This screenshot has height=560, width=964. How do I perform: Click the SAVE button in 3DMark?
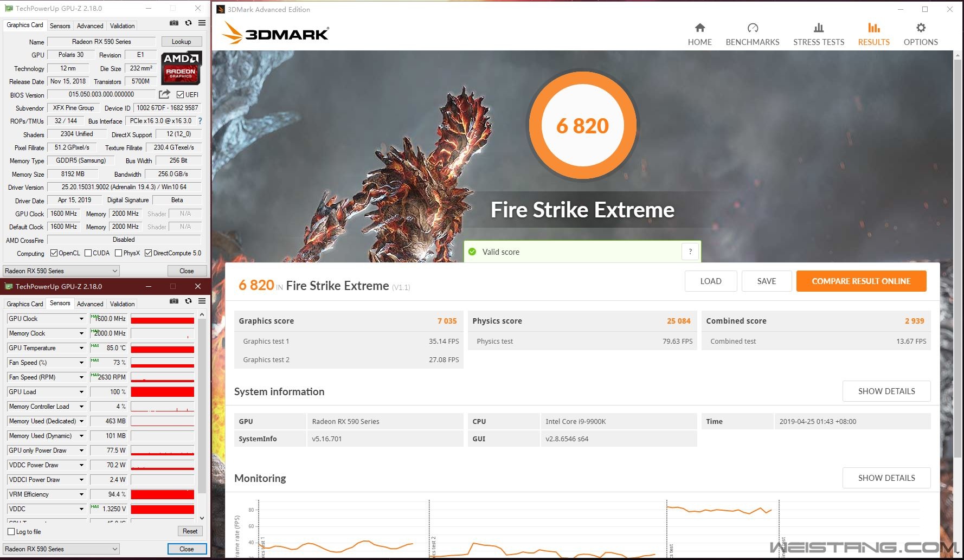point(767,281)
